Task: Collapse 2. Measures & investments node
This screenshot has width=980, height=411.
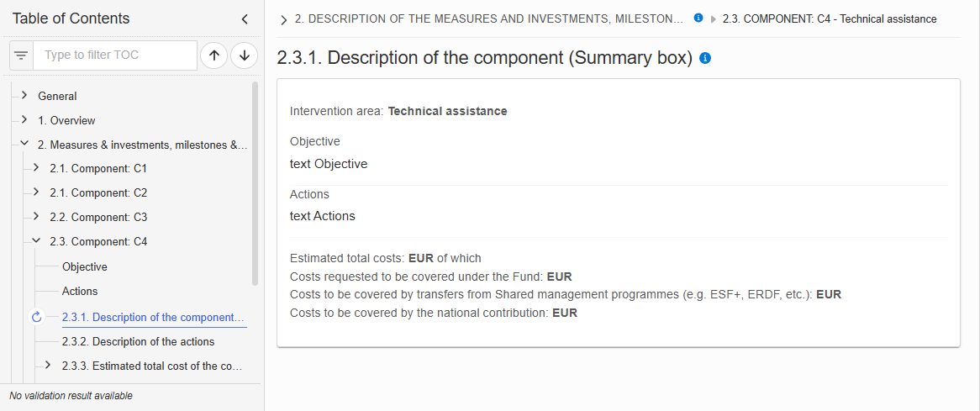Action: pyautogui.click(x=24, y=145)
